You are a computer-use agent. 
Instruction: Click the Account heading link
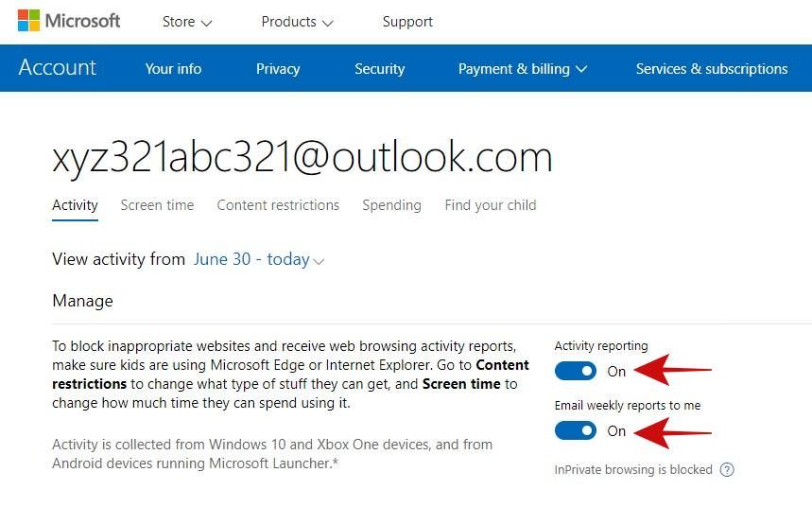(58, 68)
